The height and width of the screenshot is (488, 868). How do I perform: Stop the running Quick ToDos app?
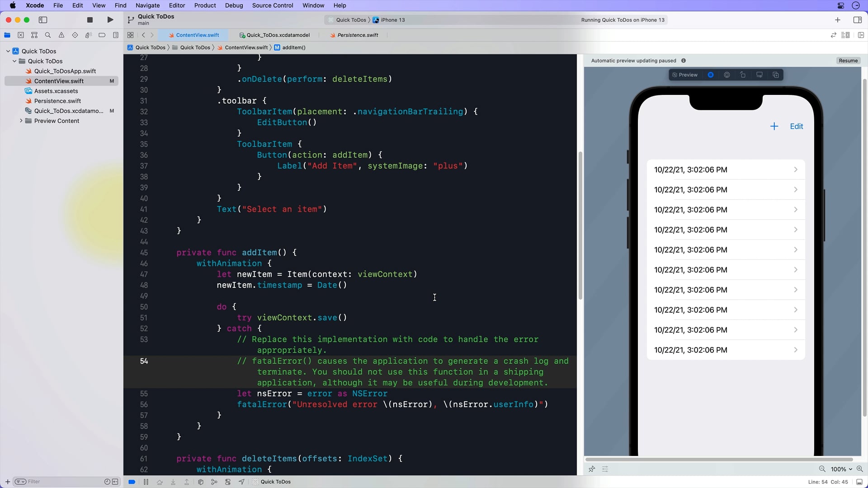click(x=90, y=20)
